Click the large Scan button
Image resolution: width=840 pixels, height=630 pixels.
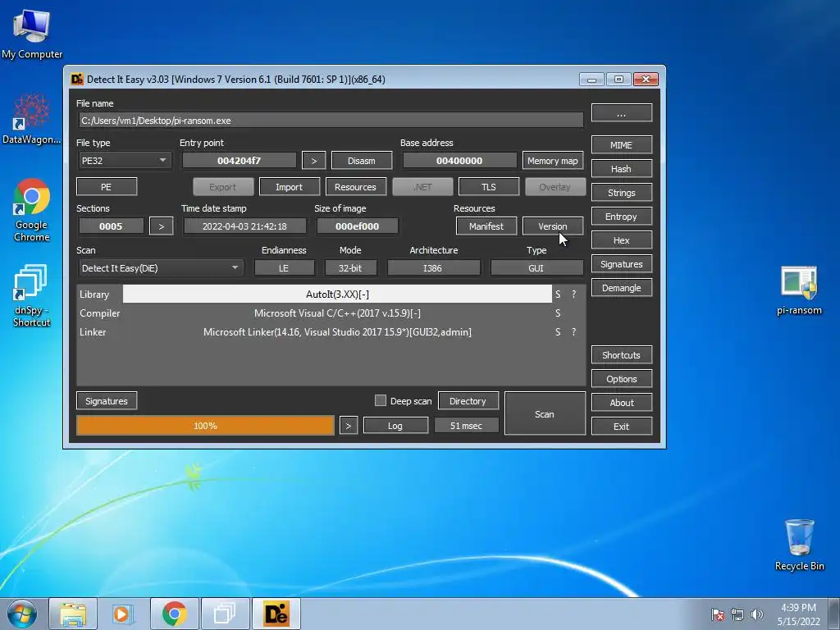coord(545,413)
